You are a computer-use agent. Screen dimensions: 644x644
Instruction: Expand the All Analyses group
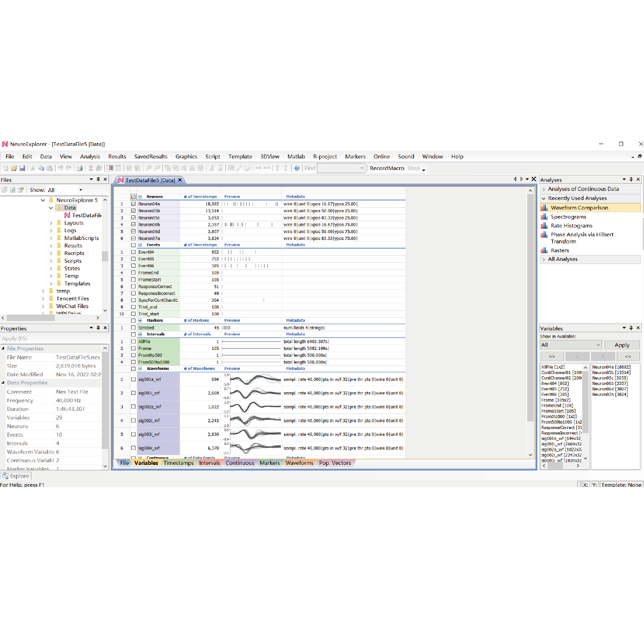(x=544, y=259)
